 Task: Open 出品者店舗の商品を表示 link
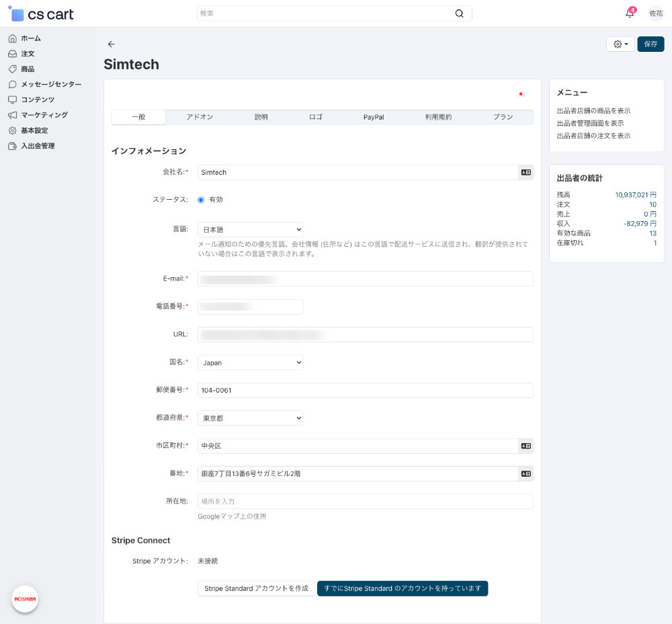593,111
